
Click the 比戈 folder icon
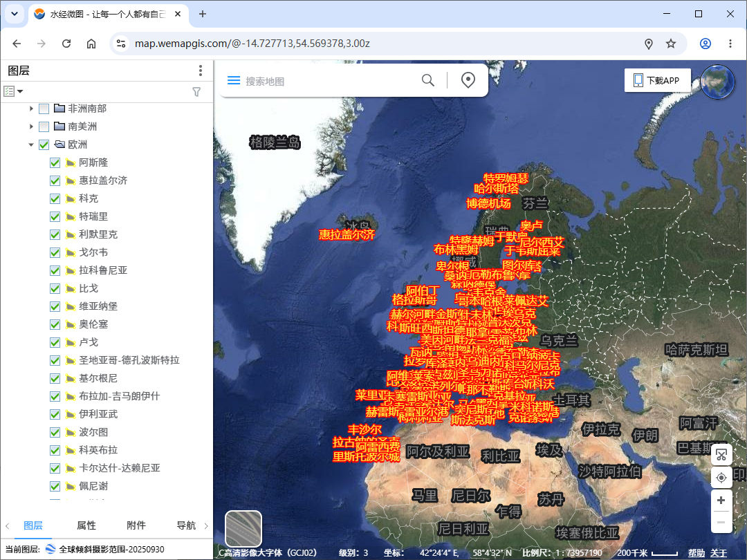coord(71,289)
